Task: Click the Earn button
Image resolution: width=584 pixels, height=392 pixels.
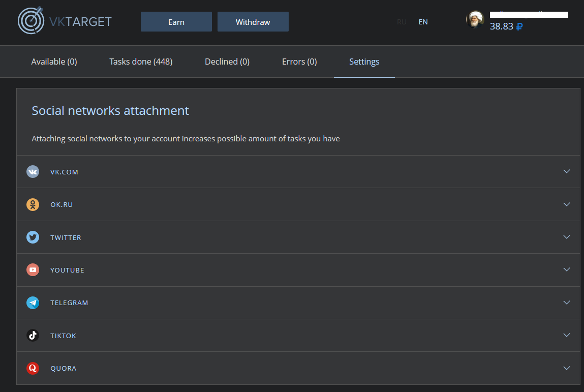Action: (176, 22)
